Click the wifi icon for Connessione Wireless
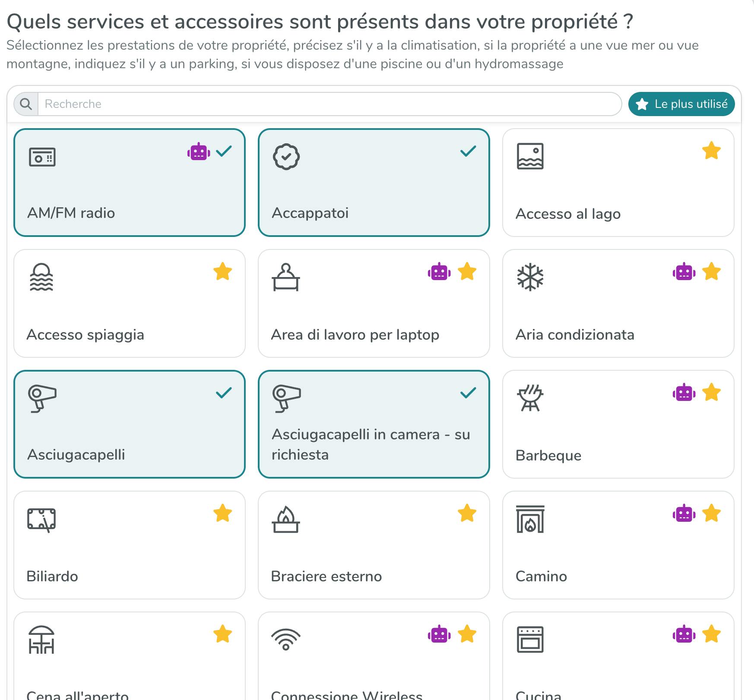Image resolution: width=754 pixels, height=700 pixels. point(285,639)
